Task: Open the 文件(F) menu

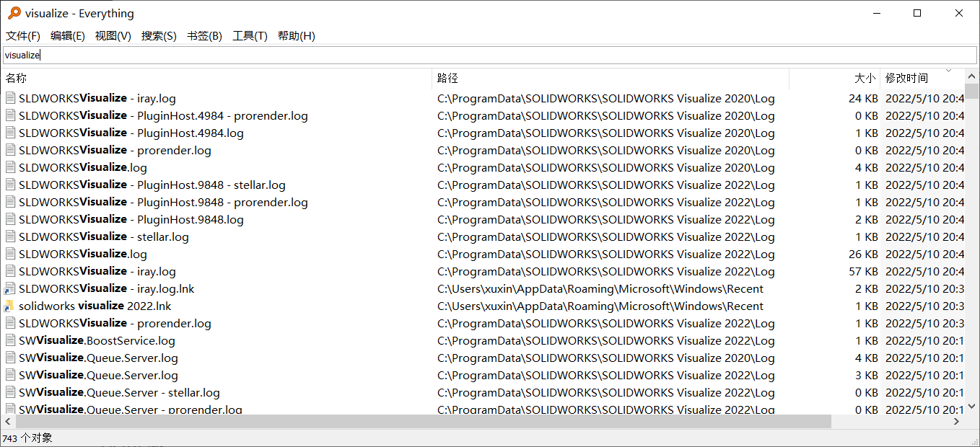Action: pyautogui.click(x=23, y=36)
